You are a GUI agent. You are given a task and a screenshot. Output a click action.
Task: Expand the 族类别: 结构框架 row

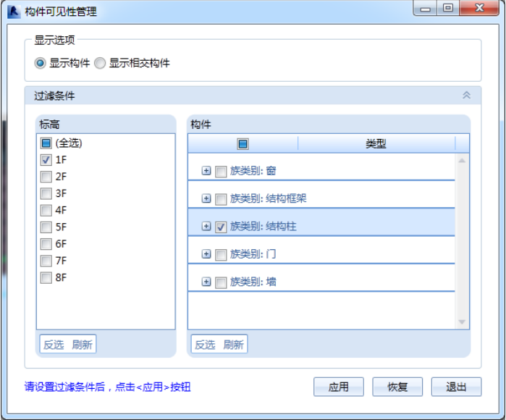point(206,198)
